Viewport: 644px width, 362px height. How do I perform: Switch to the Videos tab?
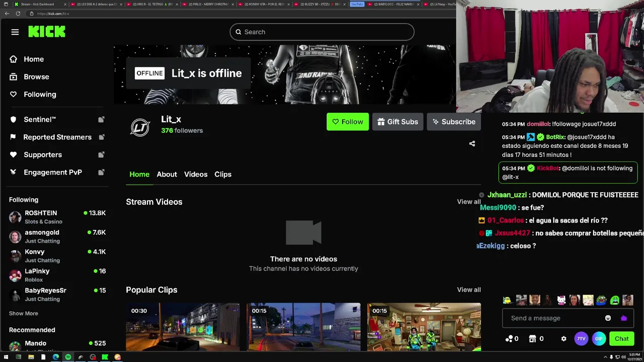(x=196, y=174)
